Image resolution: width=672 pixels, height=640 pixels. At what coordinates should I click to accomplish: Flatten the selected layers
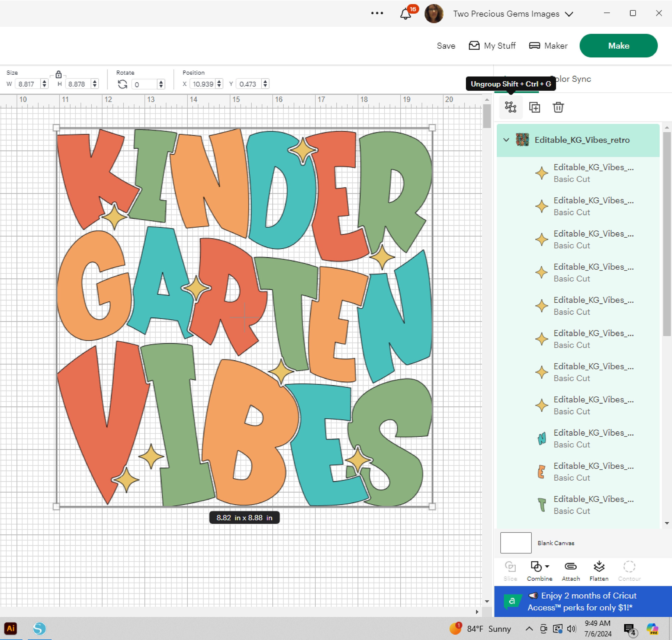[x=599, y=571]
